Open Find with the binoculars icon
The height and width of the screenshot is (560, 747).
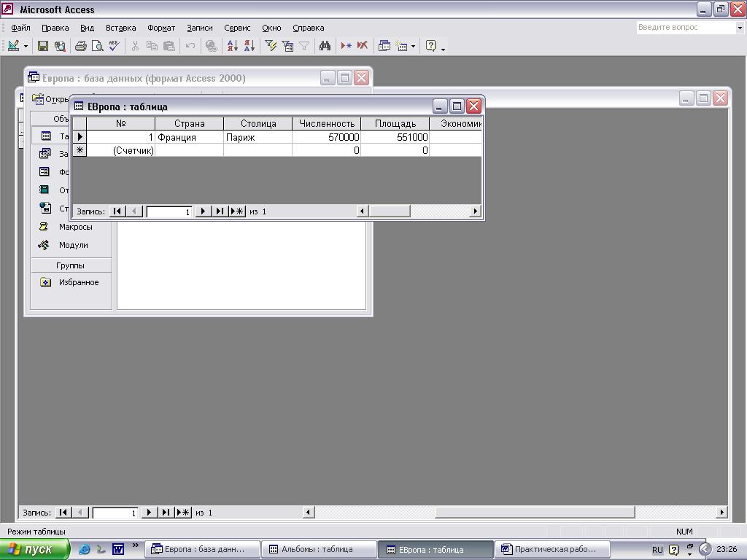pos(325,46)
